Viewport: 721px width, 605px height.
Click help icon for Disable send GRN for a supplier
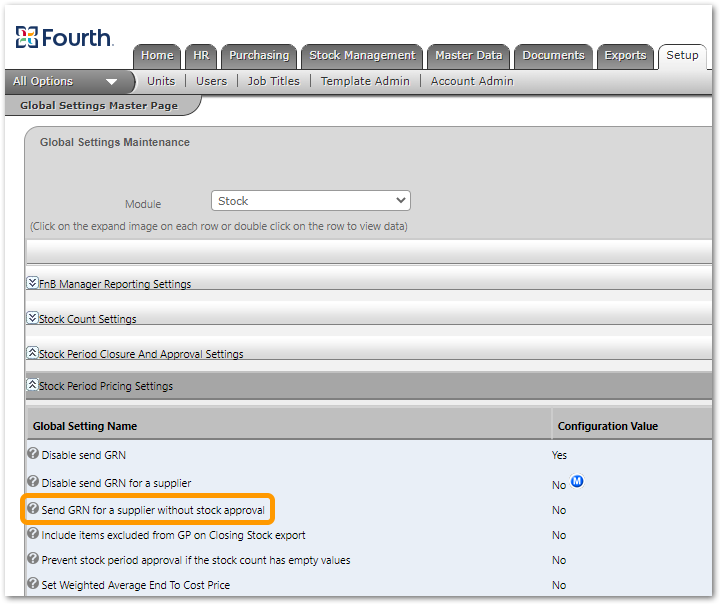(x=33, y=482)
